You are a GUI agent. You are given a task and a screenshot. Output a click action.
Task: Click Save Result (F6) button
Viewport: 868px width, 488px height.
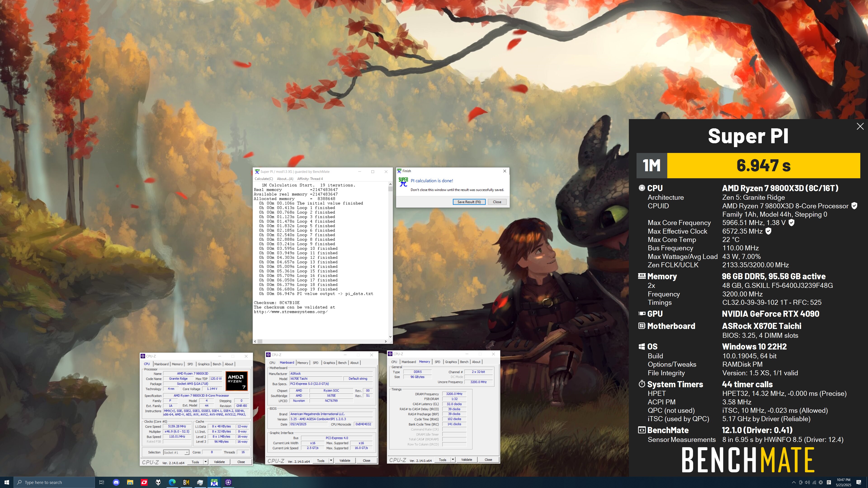coord(469,202)
